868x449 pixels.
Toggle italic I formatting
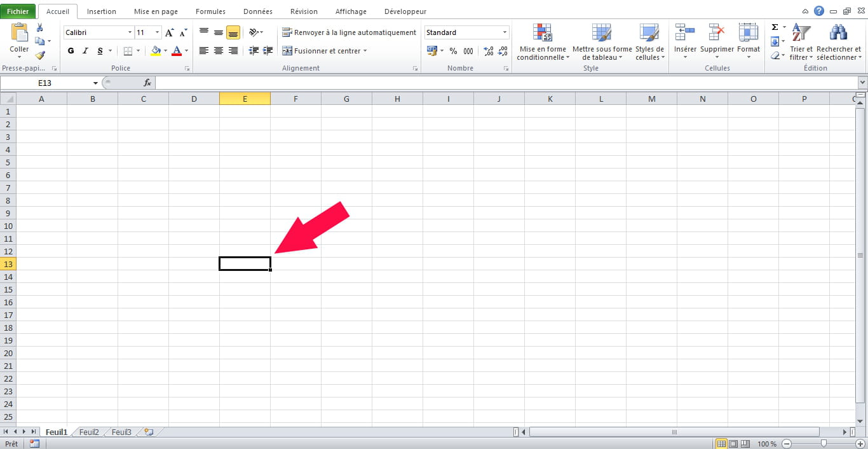(86, 51)
